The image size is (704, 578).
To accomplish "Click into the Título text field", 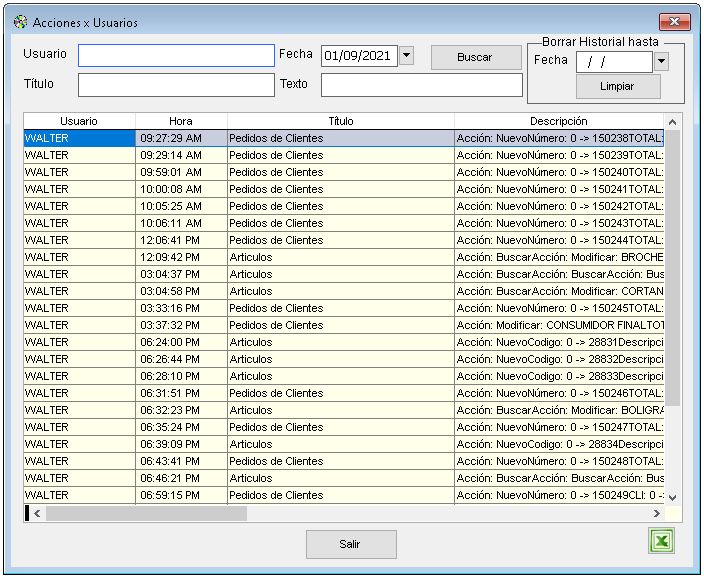I will coord(176,85).
